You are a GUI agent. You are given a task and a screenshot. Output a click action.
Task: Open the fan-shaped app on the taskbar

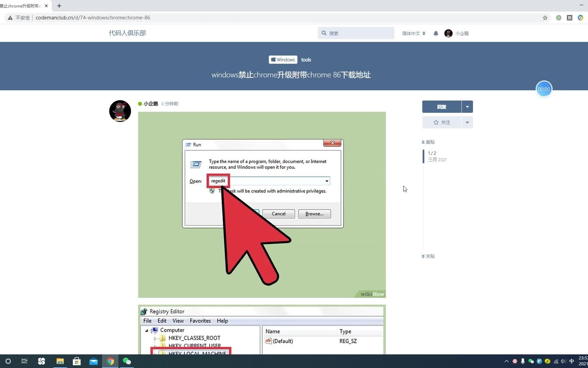click(42, 361)
